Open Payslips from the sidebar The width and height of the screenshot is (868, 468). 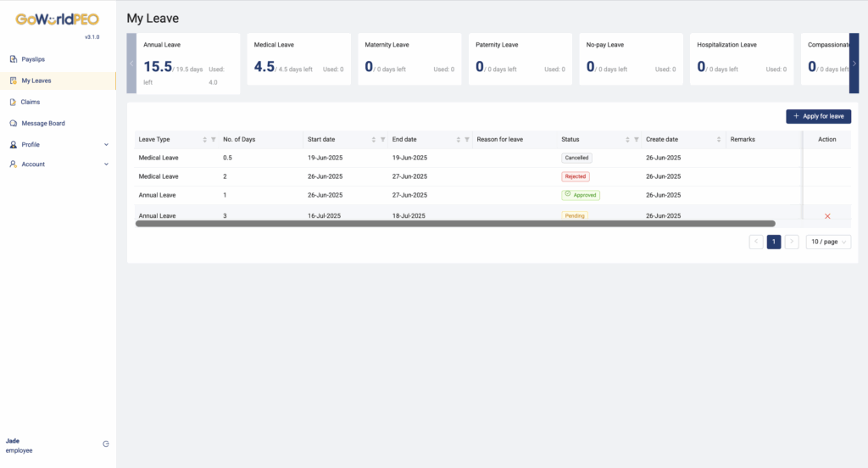click(33, 59)
